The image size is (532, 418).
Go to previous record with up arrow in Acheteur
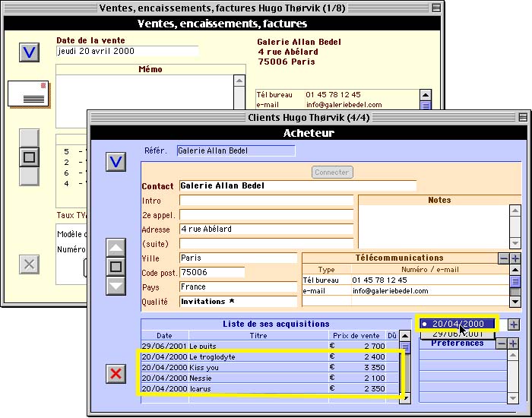(116, 248)
